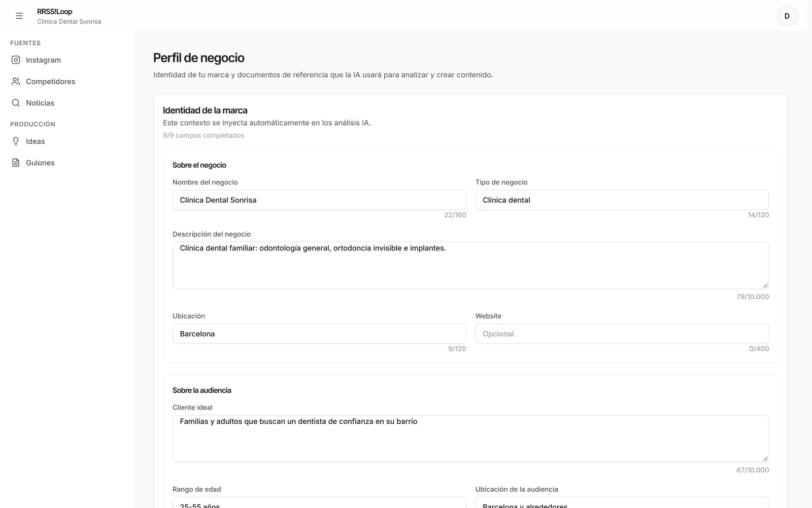Click the '22/160' character counter
This screenshot has width=812, height=508.
pyautogui.click(x=455, y=215)
